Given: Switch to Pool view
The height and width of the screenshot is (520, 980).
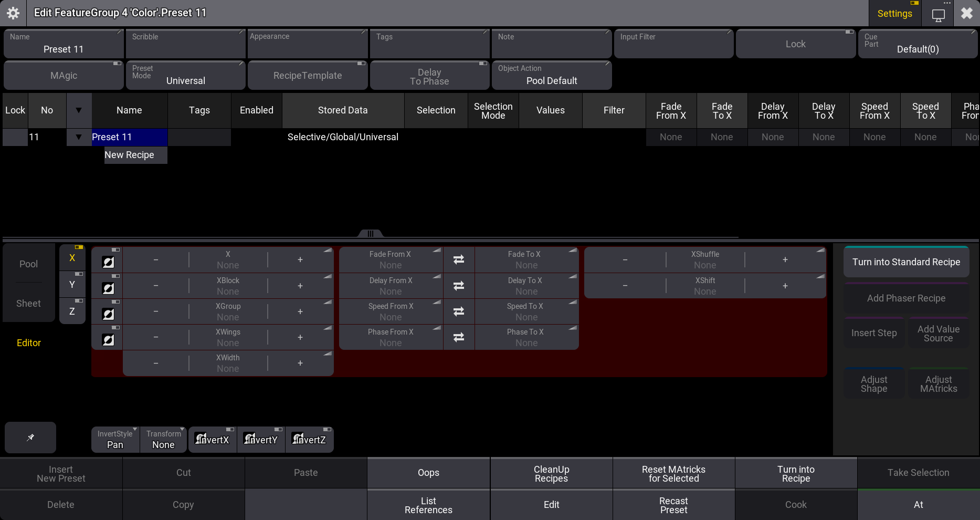Looking at the screenshot, I should point(28,264).
